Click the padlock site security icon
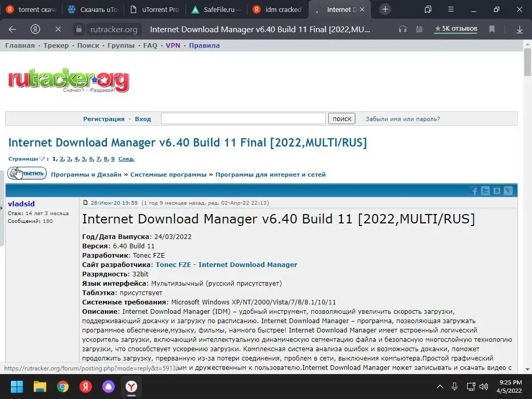This screenshot has width=532, height=399. 79,30
